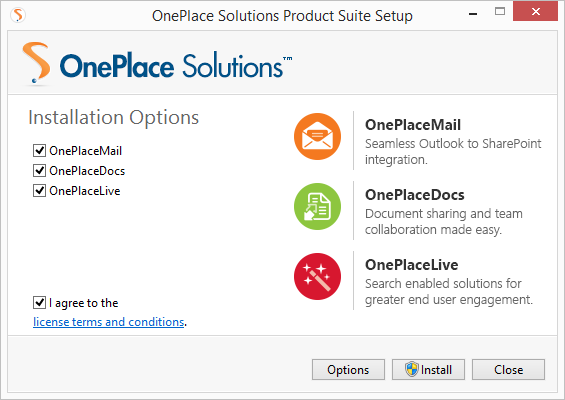This screenshot has height=400, width=565.
Task: Toggle the I agree to the checkbox
Action: click(39, 303)
